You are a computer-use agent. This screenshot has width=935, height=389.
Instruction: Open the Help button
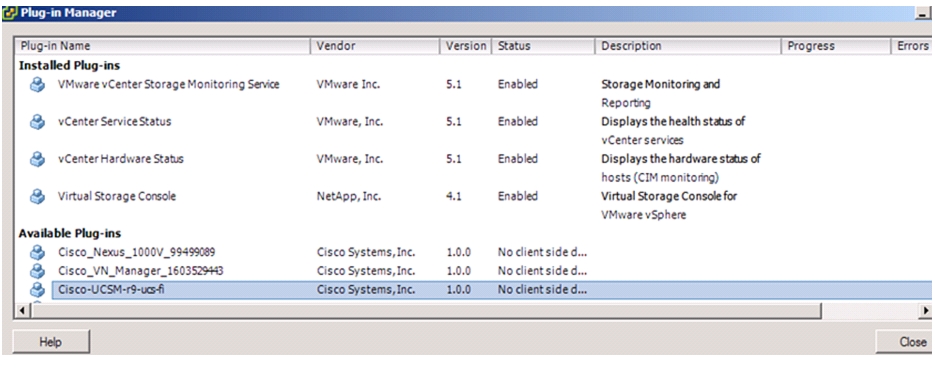click(x=51, y=342)
